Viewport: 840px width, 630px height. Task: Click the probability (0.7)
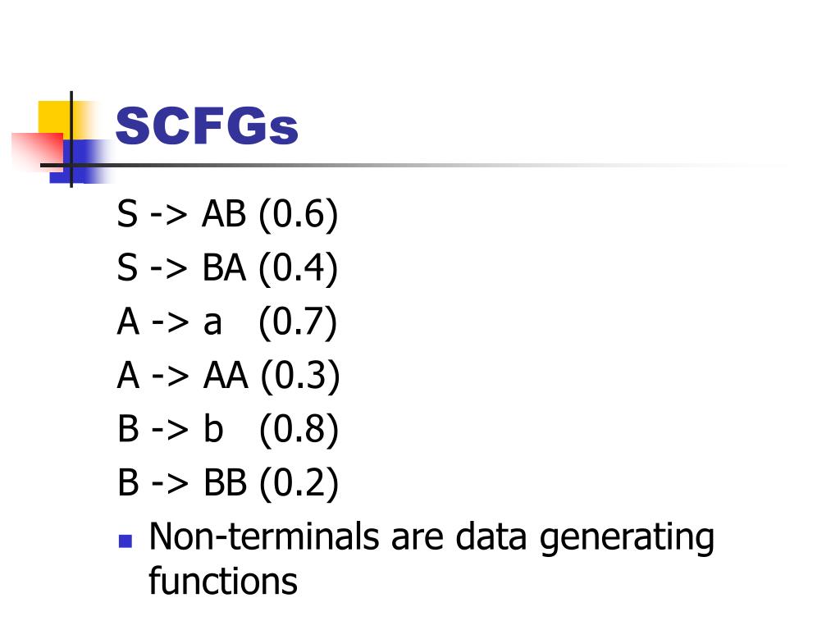point(298,322)
